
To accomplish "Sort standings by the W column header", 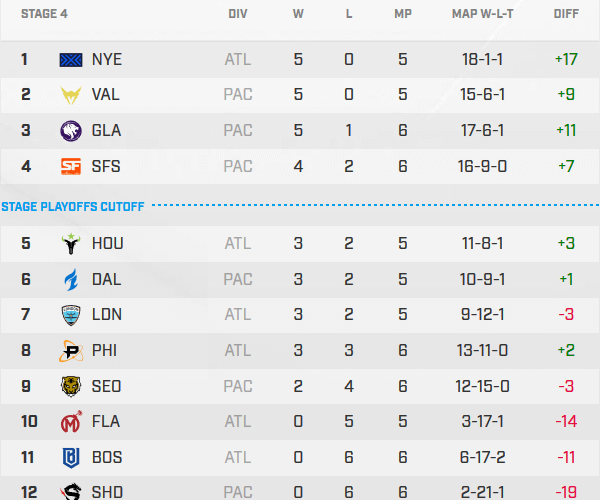I will (x=298, y=14).
